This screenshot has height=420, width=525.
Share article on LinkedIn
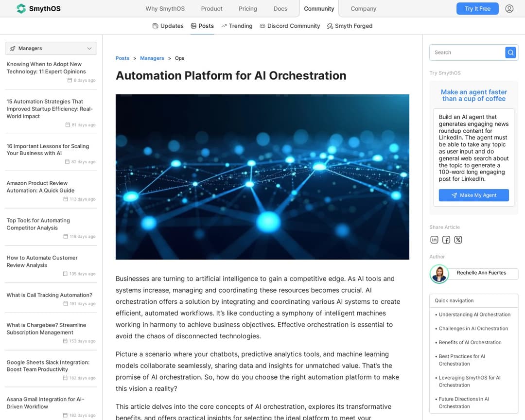click(434, 240)
